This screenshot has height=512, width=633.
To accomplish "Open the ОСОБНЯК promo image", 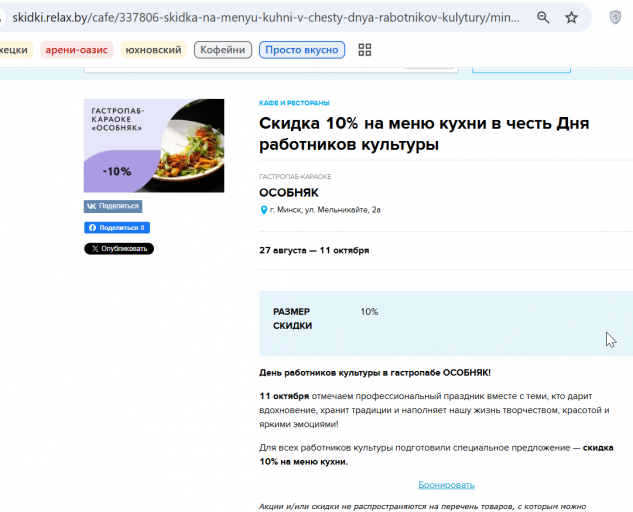I will coord(154,145).
